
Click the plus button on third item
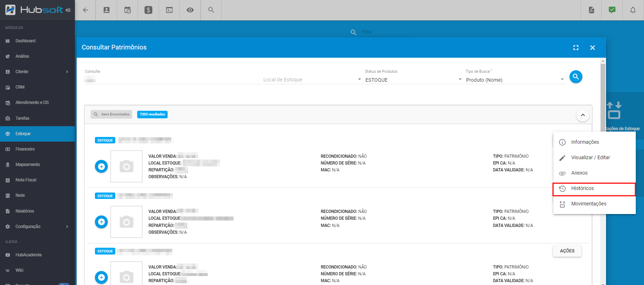(101, 277)
